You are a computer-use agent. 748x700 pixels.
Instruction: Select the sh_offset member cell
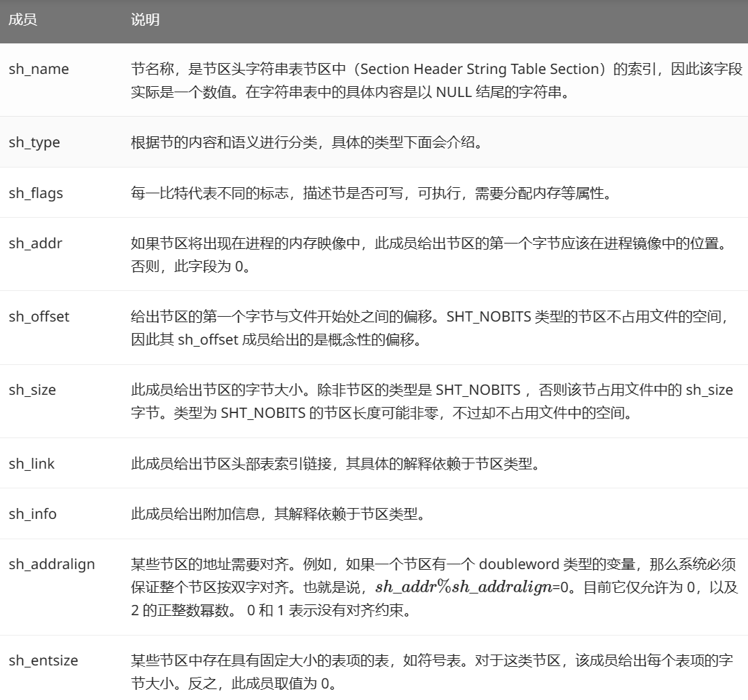tap(39, 317)
